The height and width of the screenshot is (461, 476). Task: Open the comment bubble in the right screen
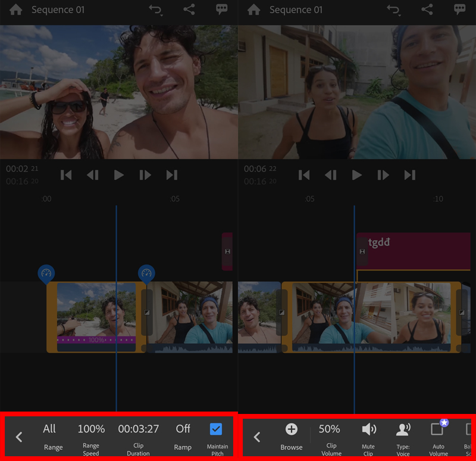pyautogui.click(x=459, y=10)
